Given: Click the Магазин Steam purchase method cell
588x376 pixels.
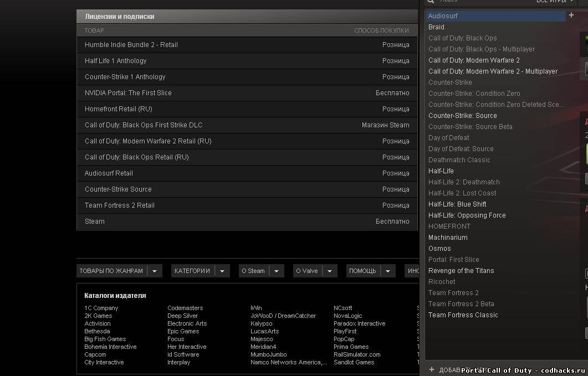Looking at the screenshot, I should [x=386, y=125].
